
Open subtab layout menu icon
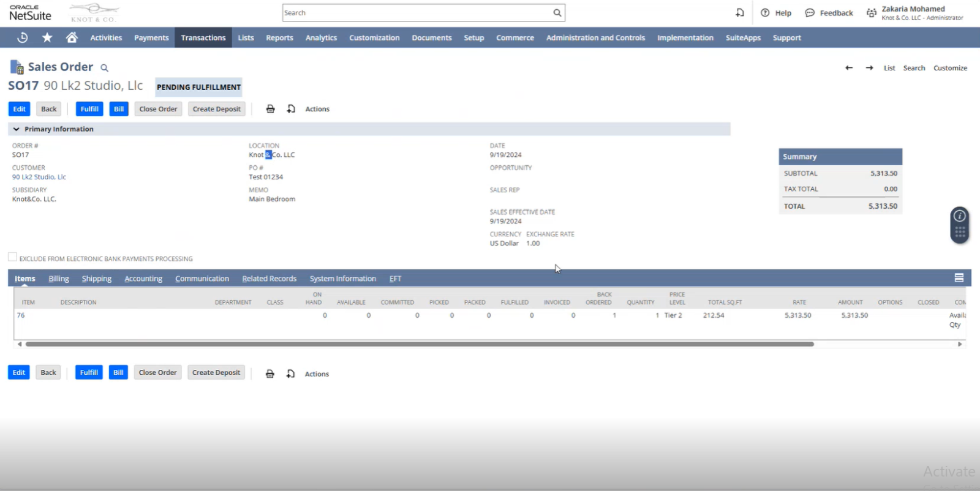[959, 278]
